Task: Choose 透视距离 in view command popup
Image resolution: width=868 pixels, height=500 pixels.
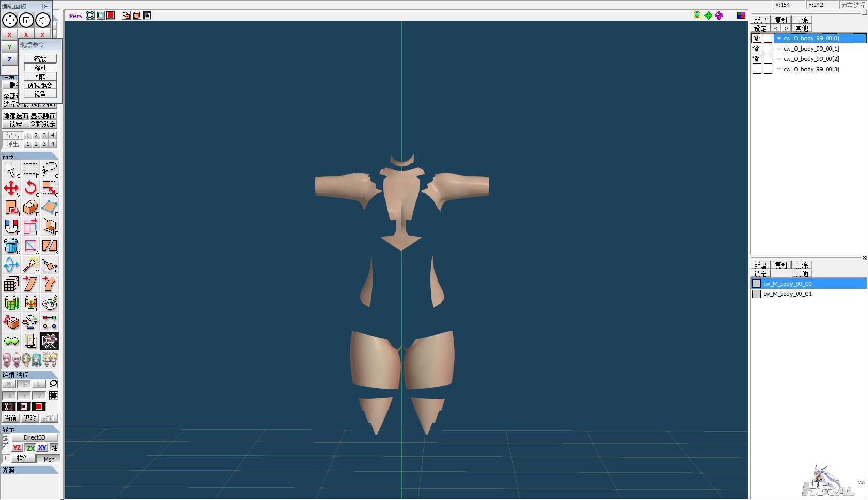Action: (40, 85)
